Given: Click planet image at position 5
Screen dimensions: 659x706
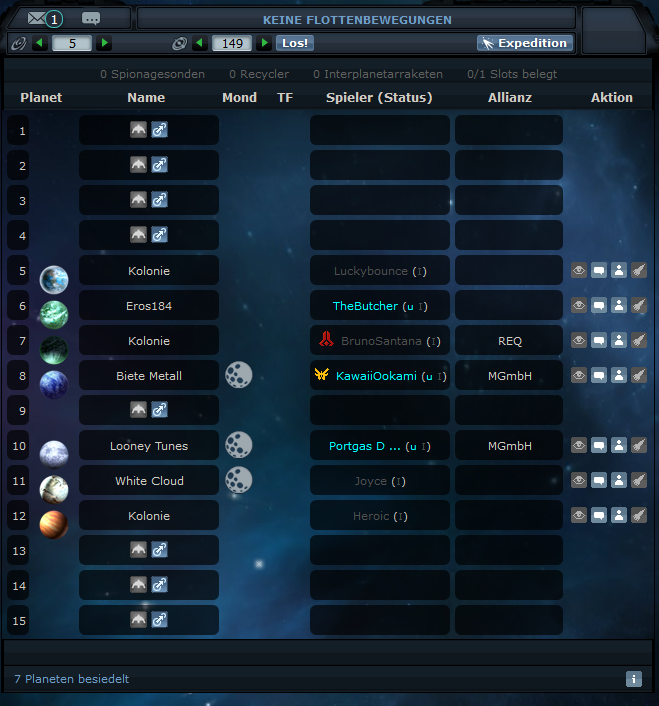Looking at the screenshot, I should (x=54, y=280).
